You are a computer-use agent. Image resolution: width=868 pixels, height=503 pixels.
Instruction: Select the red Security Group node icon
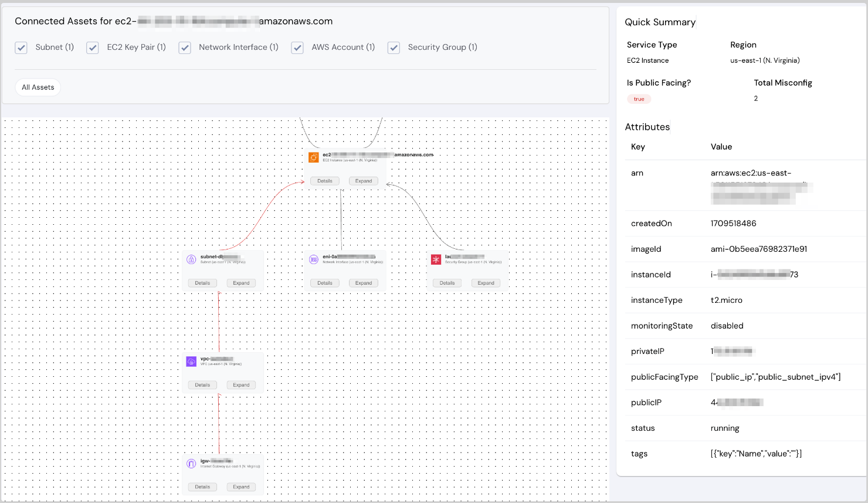pos(436,258)
